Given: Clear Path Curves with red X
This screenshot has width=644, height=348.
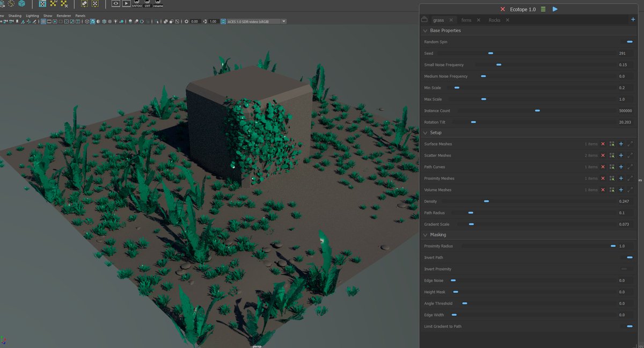Looking at the screenshot, I should click(603, 167).
